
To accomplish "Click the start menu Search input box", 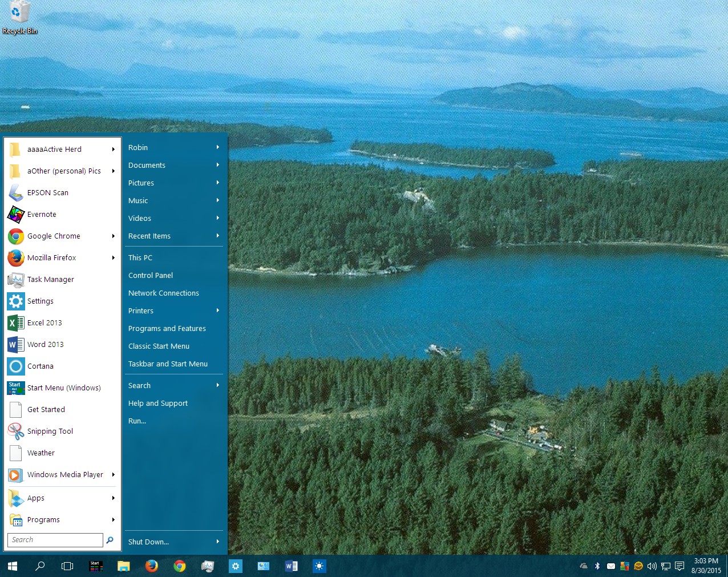I will [55, 540].
